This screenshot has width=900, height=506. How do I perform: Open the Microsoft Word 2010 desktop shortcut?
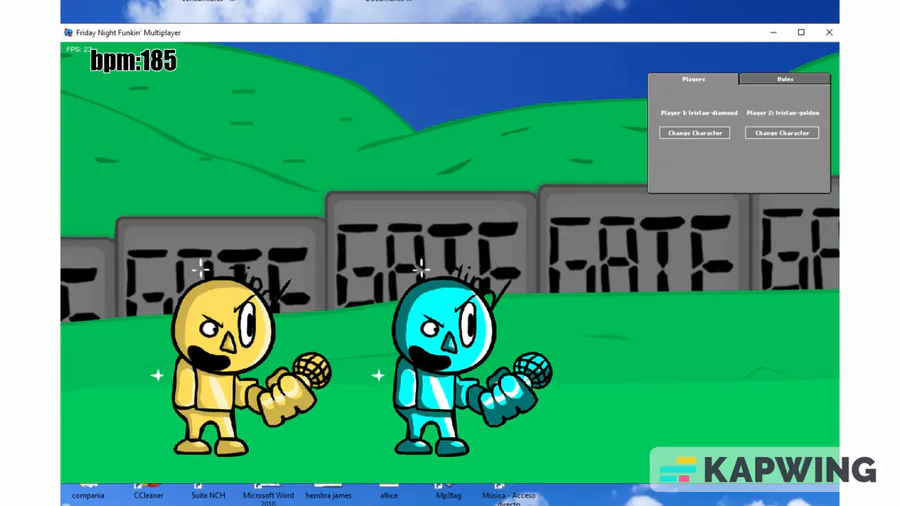[268, 495]
